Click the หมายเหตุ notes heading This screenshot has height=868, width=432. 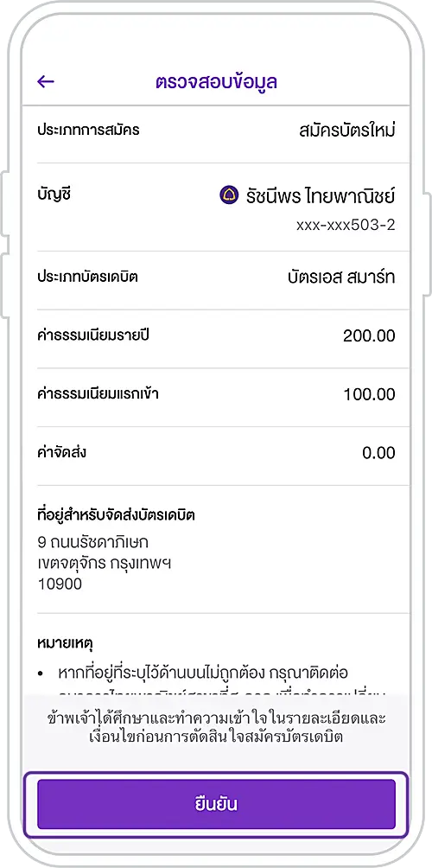(x=65, y=644)
